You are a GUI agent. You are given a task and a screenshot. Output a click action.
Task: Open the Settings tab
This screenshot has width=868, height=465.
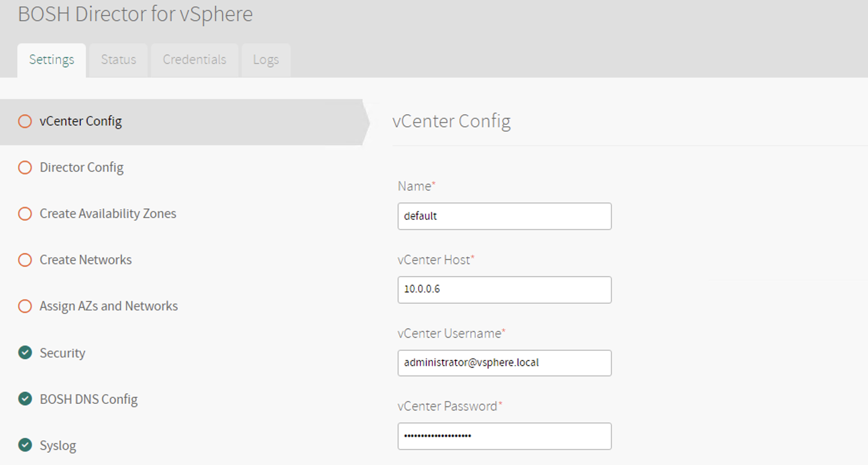tap(52, 60)
